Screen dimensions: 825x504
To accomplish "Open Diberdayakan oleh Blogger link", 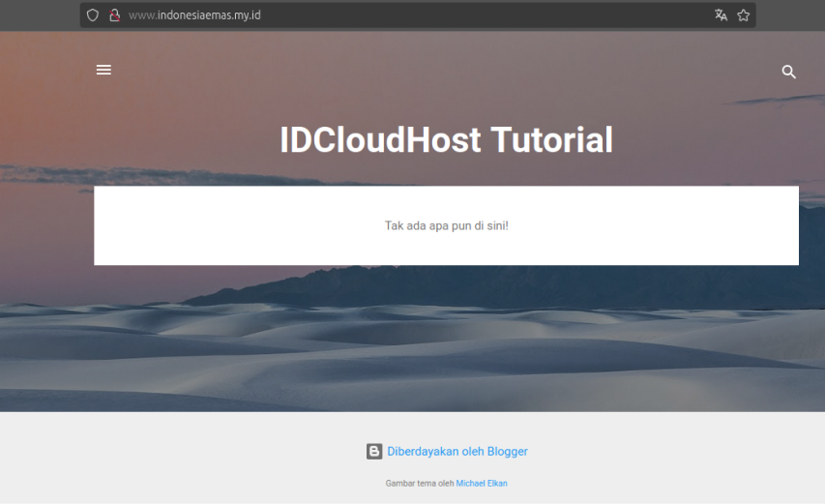I will (457, 452).
